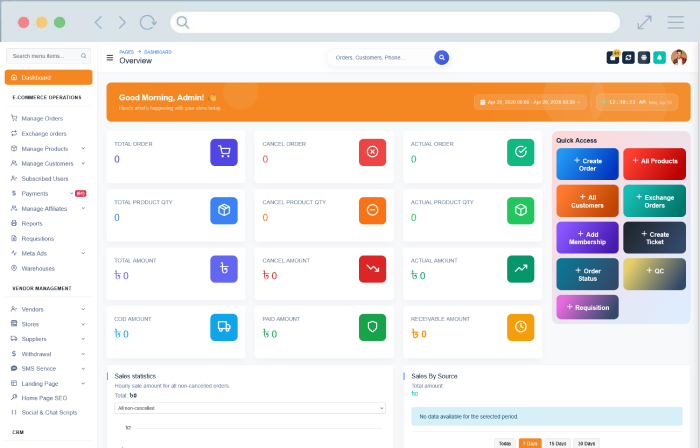Click the Requisition quick access button

tap(587, 307)
